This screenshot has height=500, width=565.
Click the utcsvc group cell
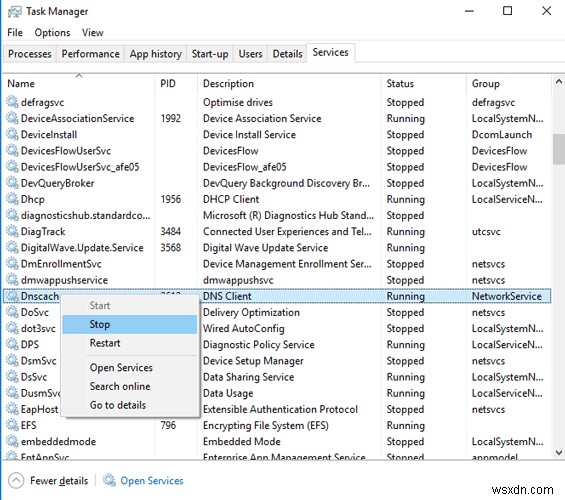[486, 231]
